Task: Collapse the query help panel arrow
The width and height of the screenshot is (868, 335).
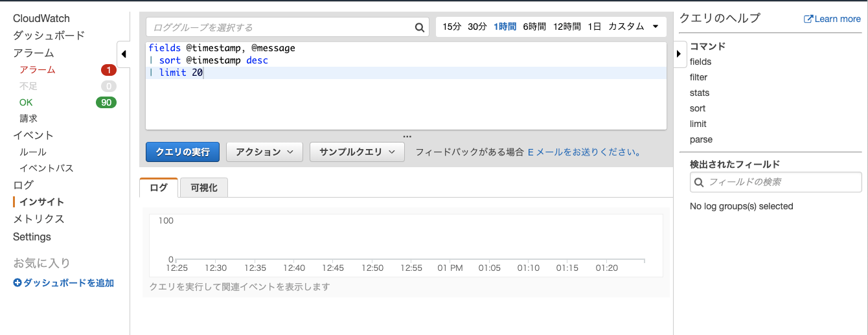Action: [679, 54]
